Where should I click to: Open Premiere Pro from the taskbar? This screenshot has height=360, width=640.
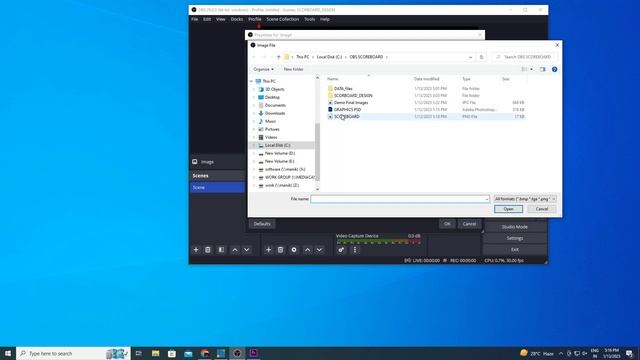pyautogui.click(x=253, y=353)
